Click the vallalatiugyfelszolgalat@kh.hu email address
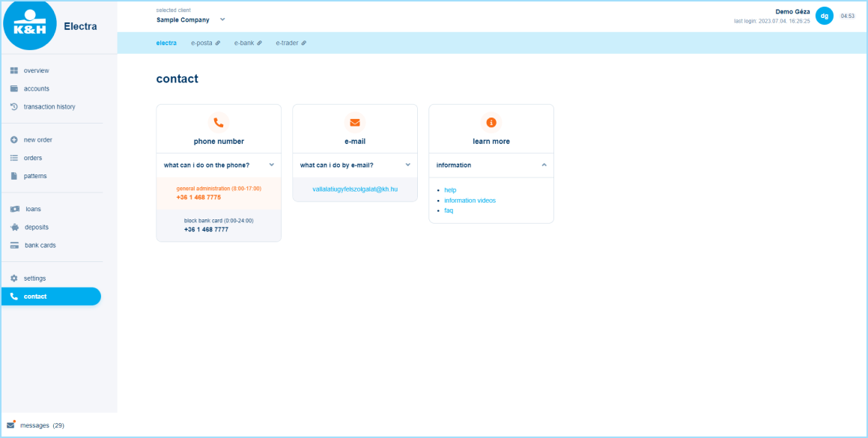 [354, 189]
